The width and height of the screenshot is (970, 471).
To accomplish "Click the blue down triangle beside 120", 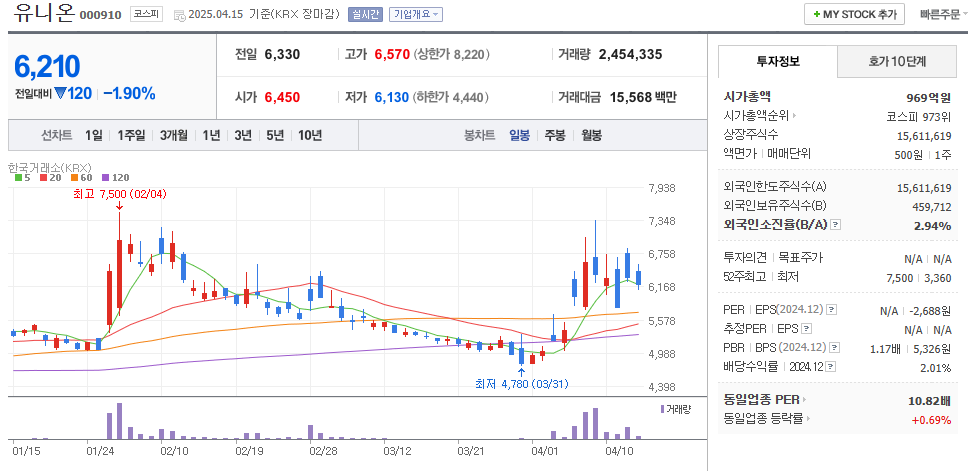I will 60,93.
